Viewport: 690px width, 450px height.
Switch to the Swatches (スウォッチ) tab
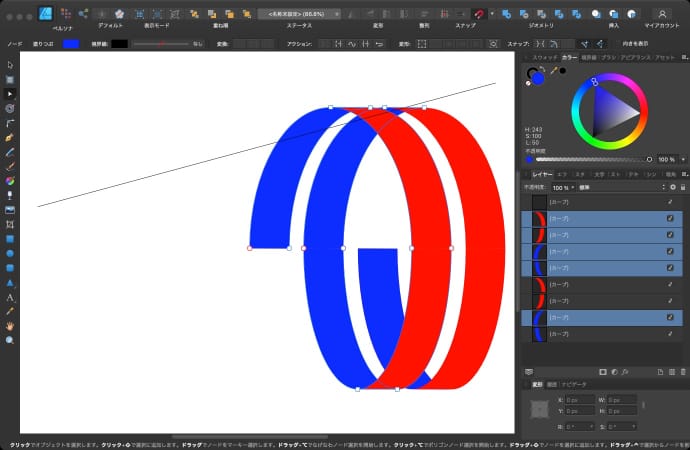(545, 58)
